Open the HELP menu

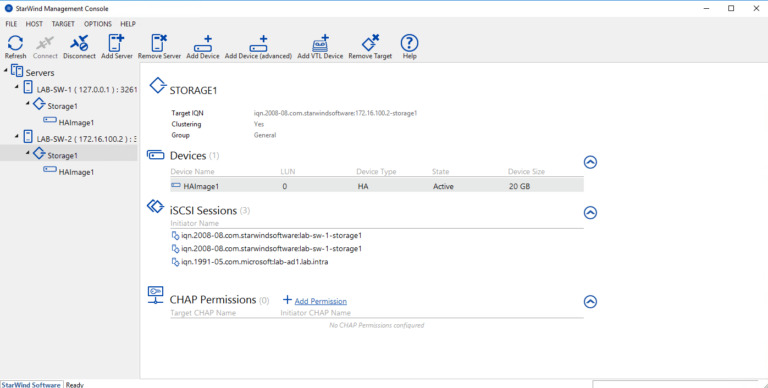[x=128, y=24]
